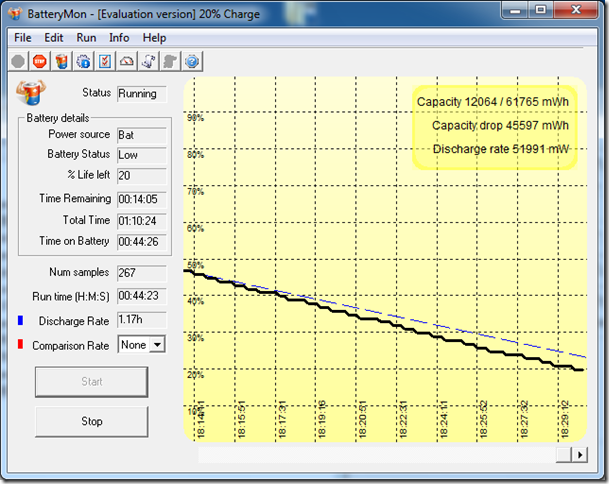Click the red Comparison Rate color swatch
Image resolution: width=609 pixels, height=484 pixels.
click(21, 344)
